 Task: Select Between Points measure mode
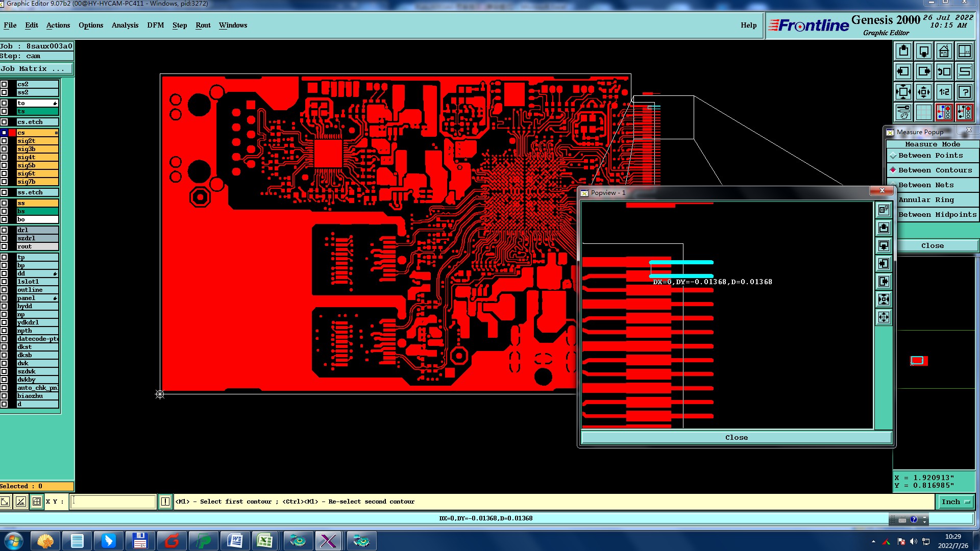pyautogui.click(x=930, y=156)
